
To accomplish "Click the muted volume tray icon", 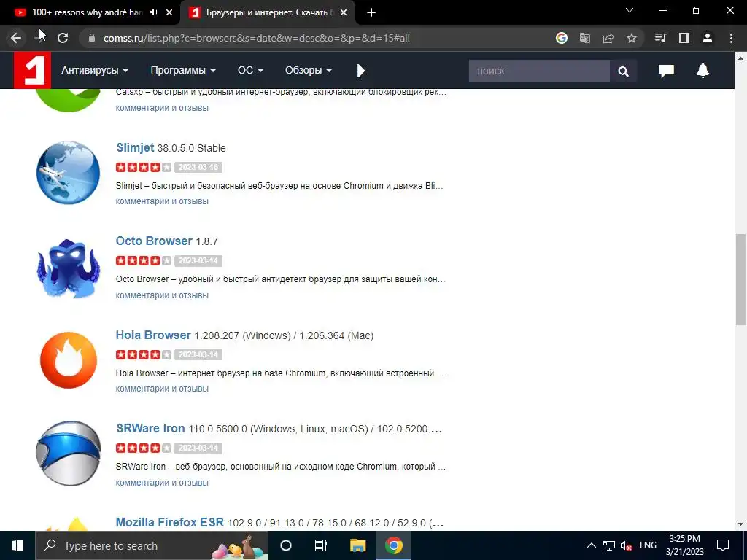I will (627, 545).
